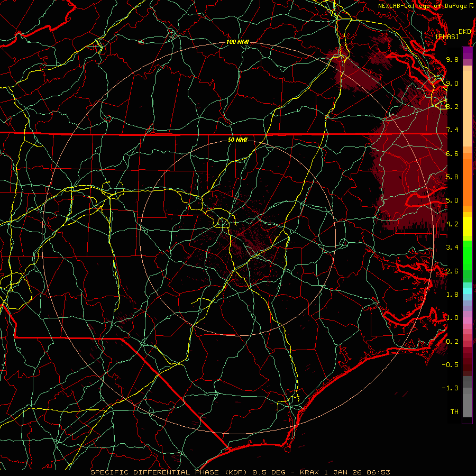Click the '7.4' scale value

pos(452,130)
